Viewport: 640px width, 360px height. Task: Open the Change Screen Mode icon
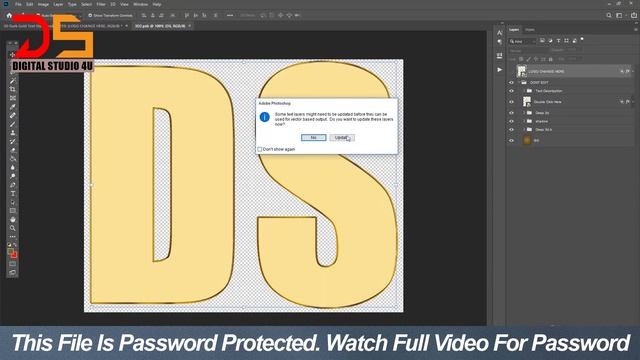coord(13,272)
